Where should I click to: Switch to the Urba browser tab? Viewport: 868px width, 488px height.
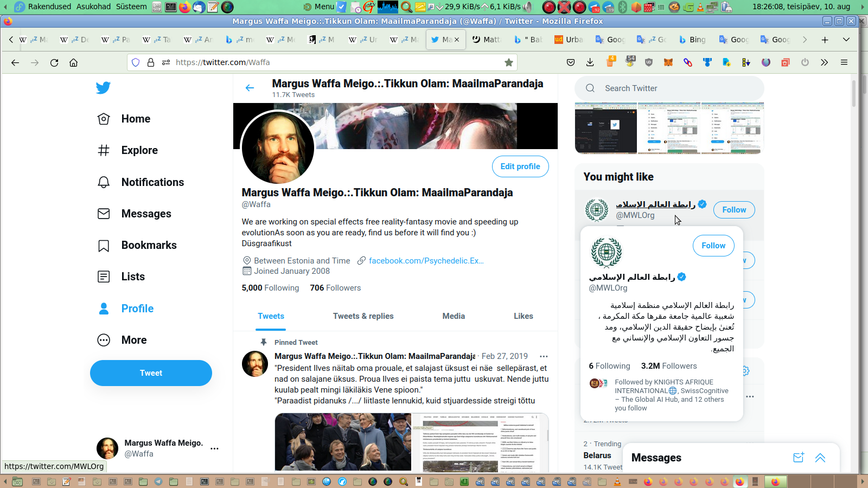coord(569,40)
